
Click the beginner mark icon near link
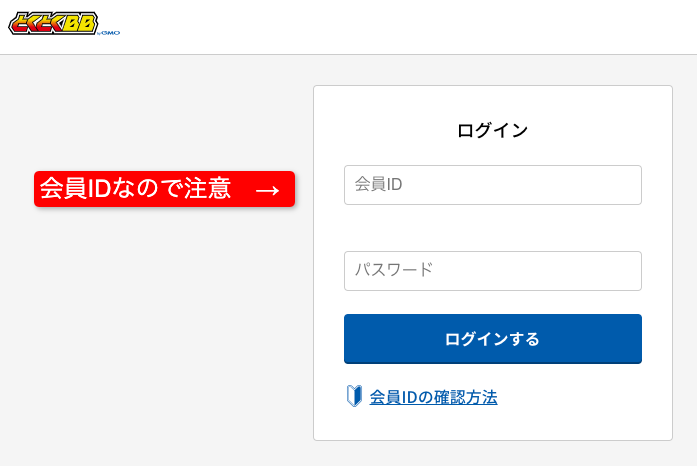pos(354,396)
